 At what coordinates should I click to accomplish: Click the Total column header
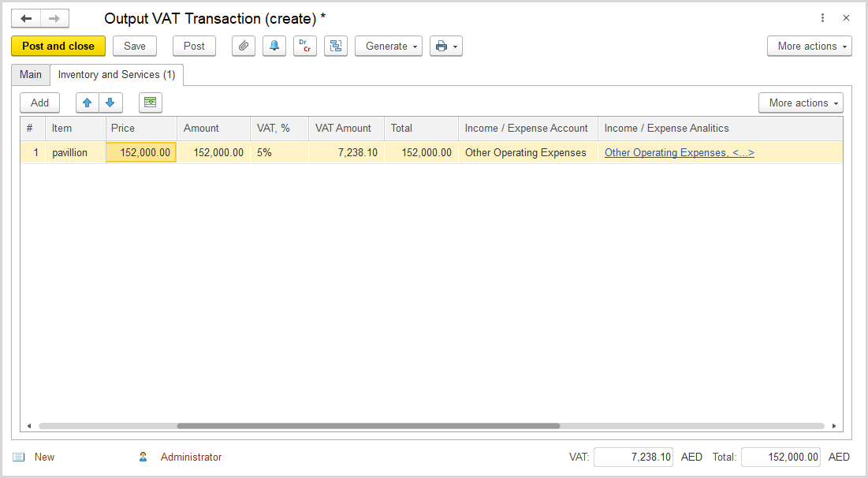(421, 128)
